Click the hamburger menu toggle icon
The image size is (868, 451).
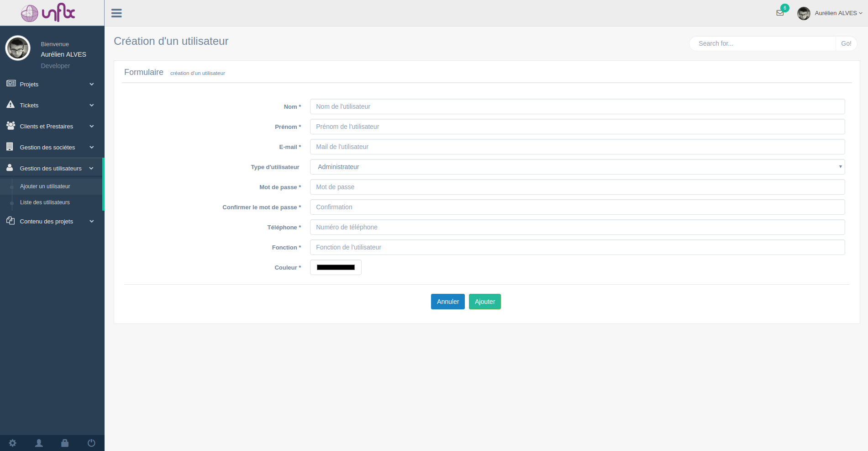[116, 13]
